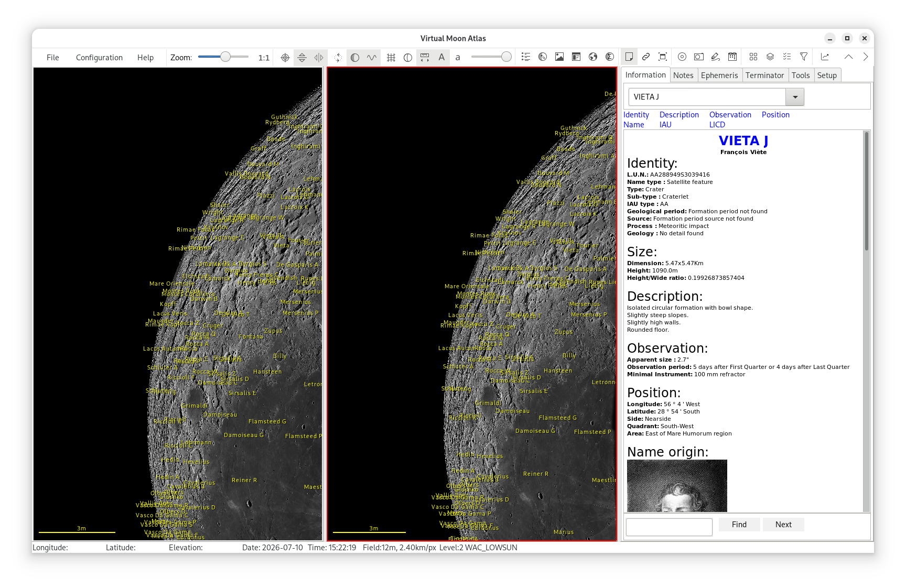The width and height of the screenshot is (906, 588).
Task: Click the line chart graph icon
Action: [x=825, y=57]
